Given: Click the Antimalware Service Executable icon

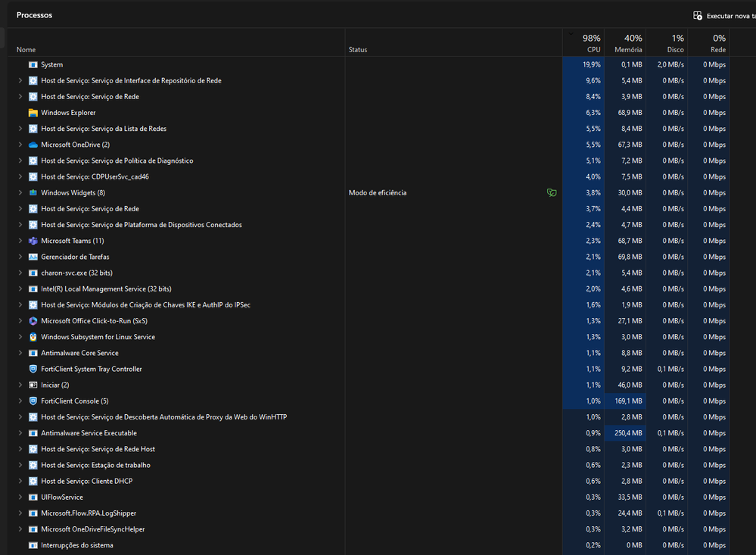Looking at the screenshot, I should (33, 433).
